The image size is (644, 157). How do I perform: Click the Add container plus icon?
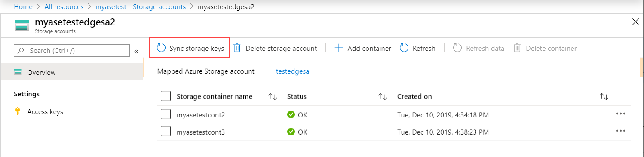point(339,48)
